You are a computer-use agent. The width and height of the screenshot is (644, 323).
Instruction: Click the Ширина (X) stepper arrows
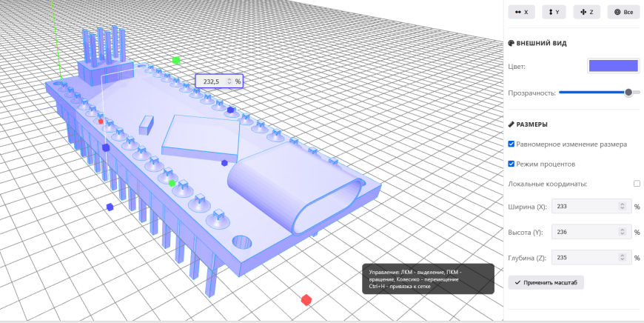point(623,206)
